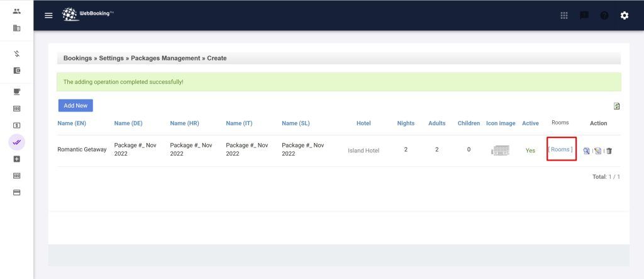This screenshot has height=279, width=644.
Task: Sort by Hotel column header
Action: [364, 123]
